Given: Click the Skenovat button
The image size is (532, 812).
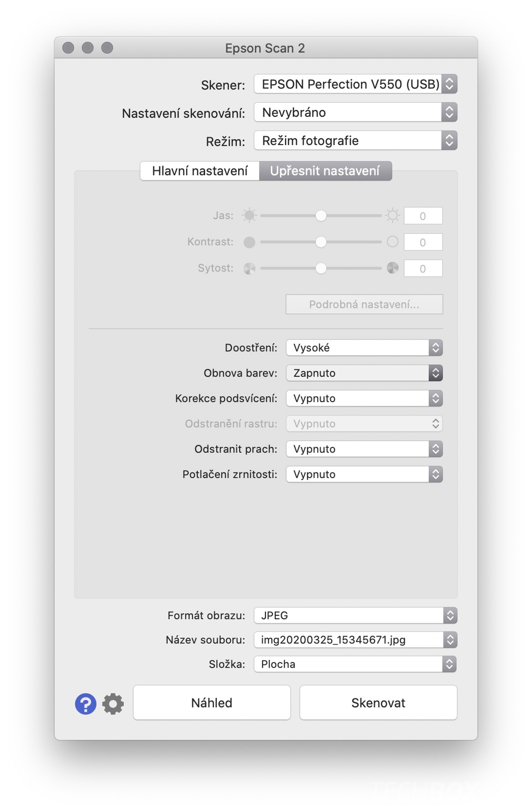Looking at the screenshot, I should [378, 703].
